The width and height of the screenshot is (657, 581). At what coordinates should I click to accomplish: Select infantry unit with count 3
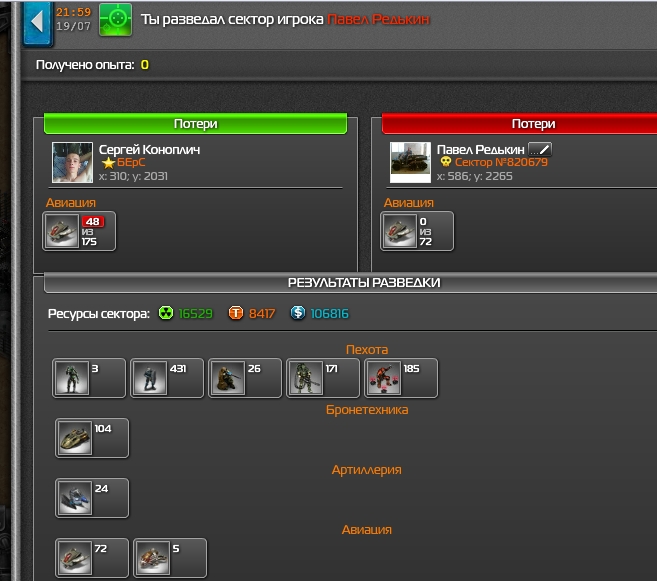pos(89,378)
